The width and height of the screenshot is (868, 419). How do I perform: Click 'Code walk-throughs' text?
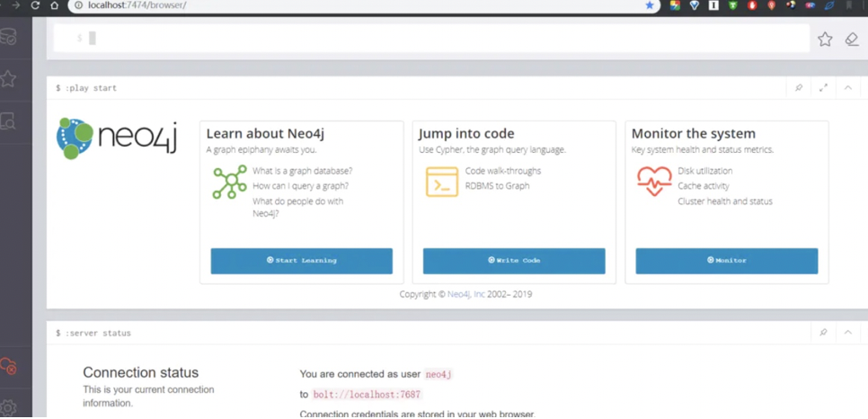pyautogui.click(x=503, y=171)
